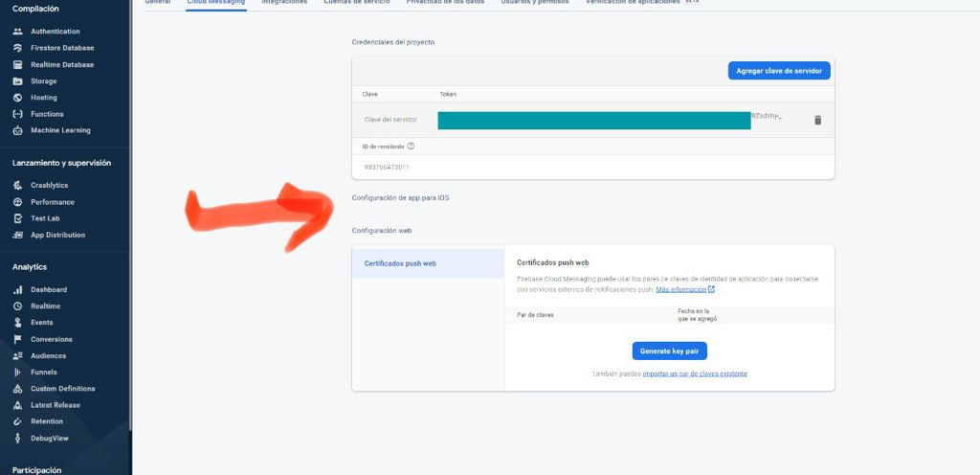The image size is (980, 475).
Task: Click the Hosting globe icon
Action: coord(17,98)
